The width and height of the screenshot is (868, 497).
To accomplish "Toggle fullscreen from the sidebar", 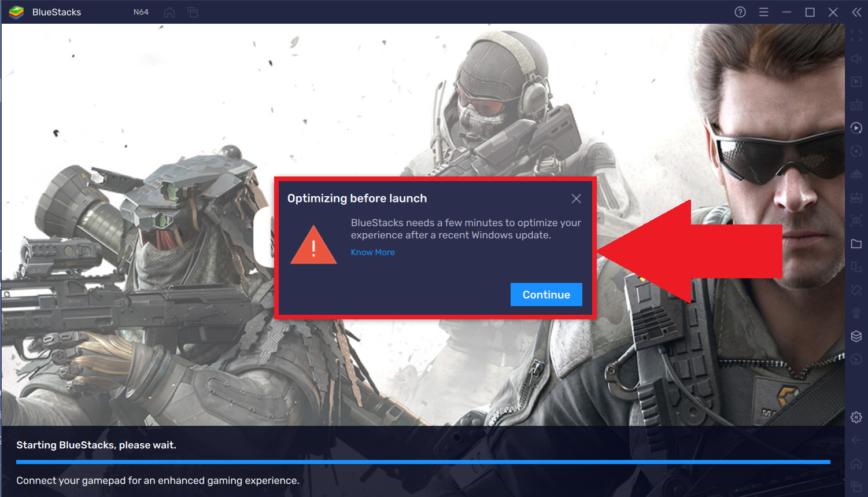I will [x=856, y=35].
